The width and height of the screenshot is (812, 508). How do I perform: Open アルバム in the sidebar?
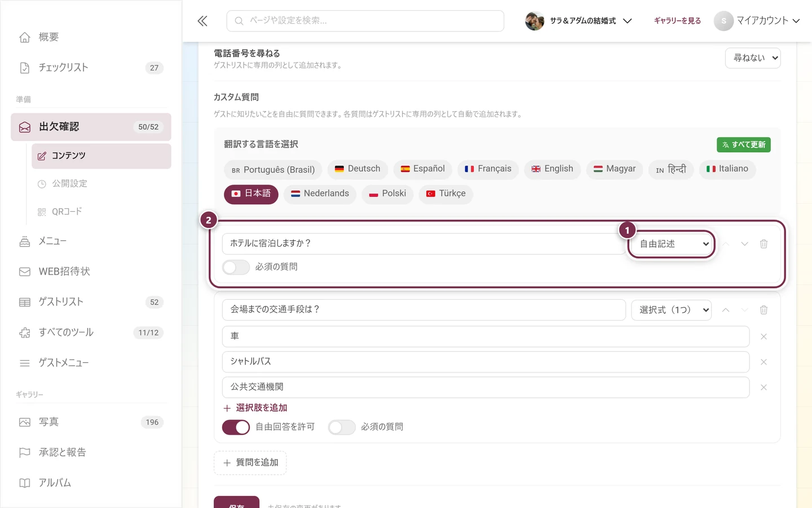tap(91, 483)
